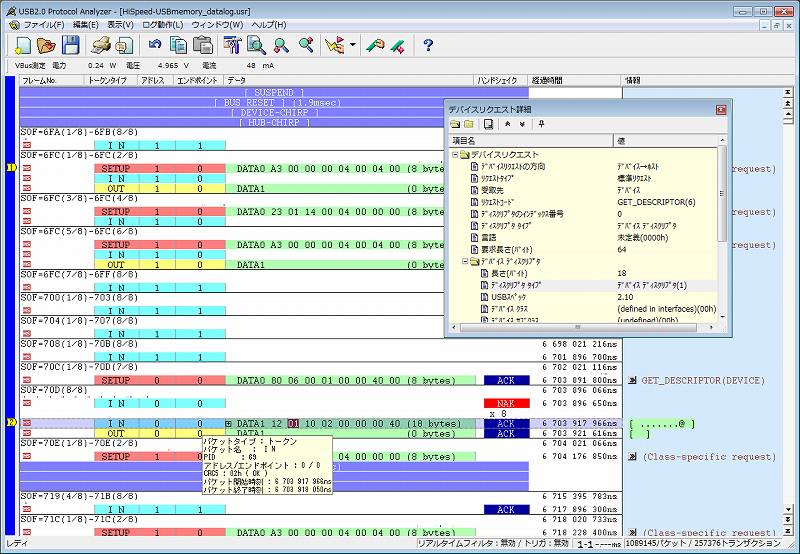Viewport: 800px width, 554px height.
Task: Click the (Class-specific request) arrow icon near 6 704 176
Action: point(633,457)
